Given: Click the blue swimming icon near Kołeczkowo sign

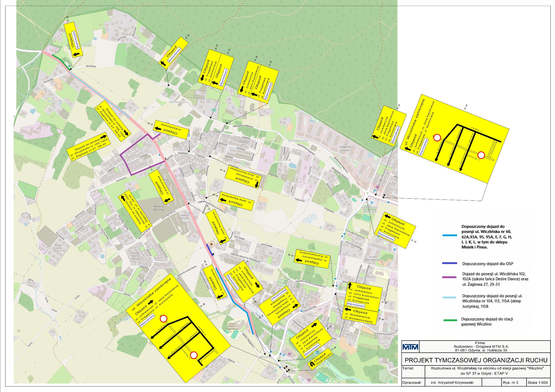Looking at the screenshot, I should coord(317,353).
